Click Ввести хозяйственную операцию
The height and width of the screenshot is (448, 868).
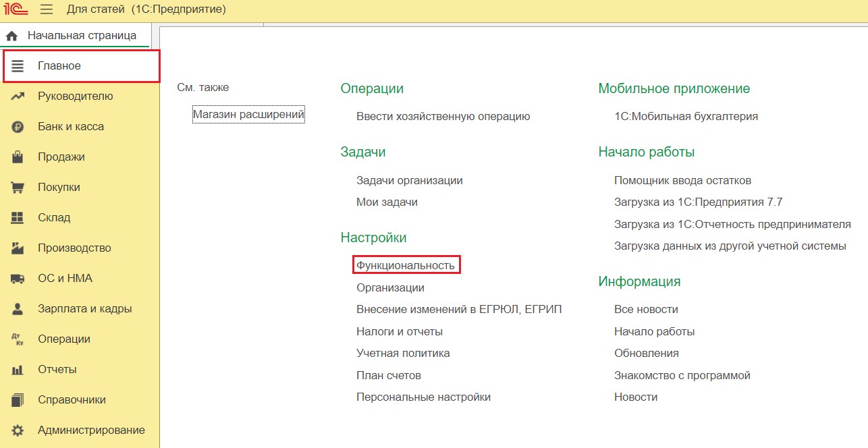point(443,117)
